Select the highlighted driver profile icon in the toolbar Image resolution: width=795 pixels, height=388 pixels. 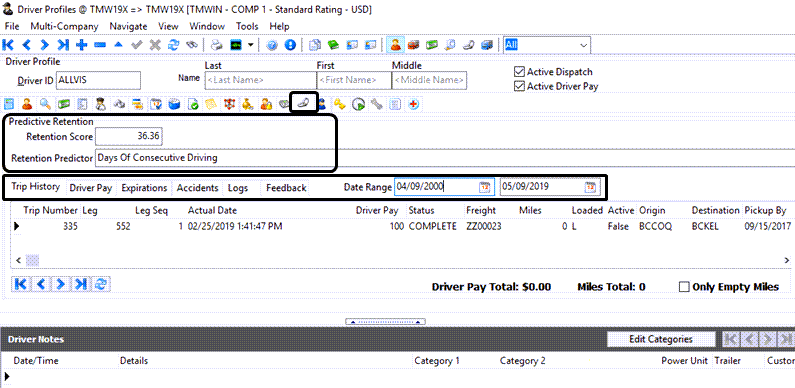[x=395, y=45]
